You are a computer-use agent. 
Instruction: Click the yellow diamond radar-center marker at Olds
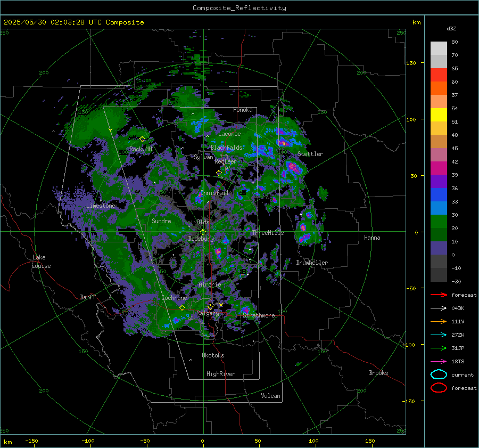[203, 232]
